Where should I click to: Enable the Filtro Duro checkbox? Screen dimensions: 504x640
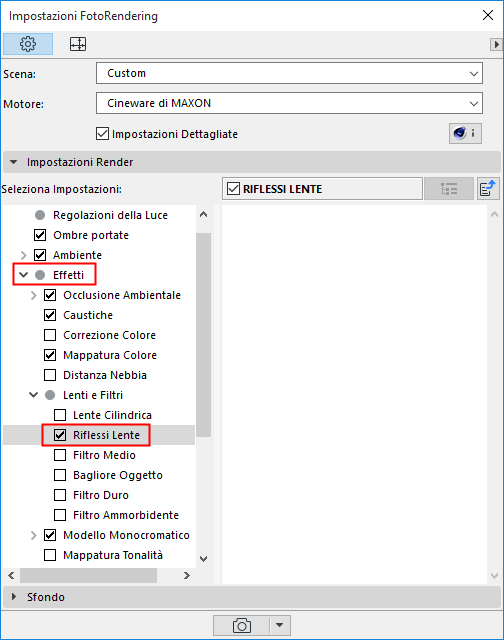coord(60,495)
